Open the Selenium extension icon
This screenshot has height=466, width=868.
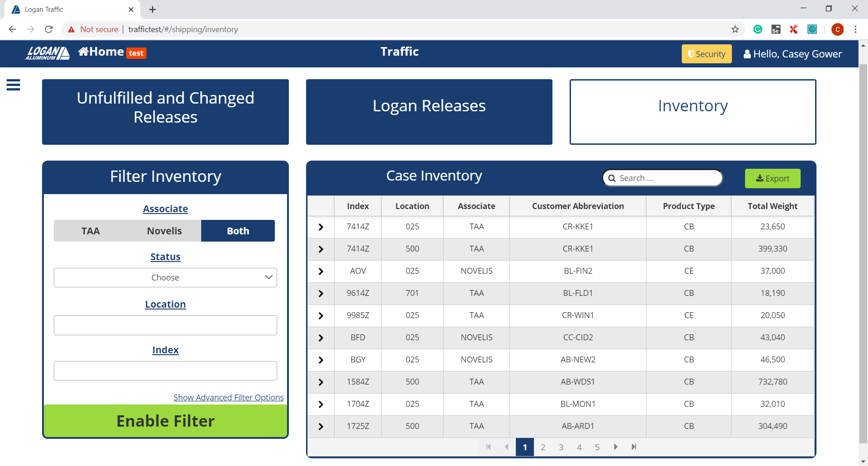(776, 29)
